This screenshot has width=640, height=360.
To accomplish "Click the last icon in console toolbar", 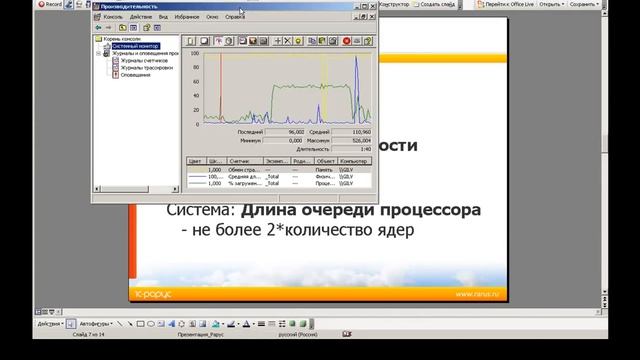I will click(157, 28).
